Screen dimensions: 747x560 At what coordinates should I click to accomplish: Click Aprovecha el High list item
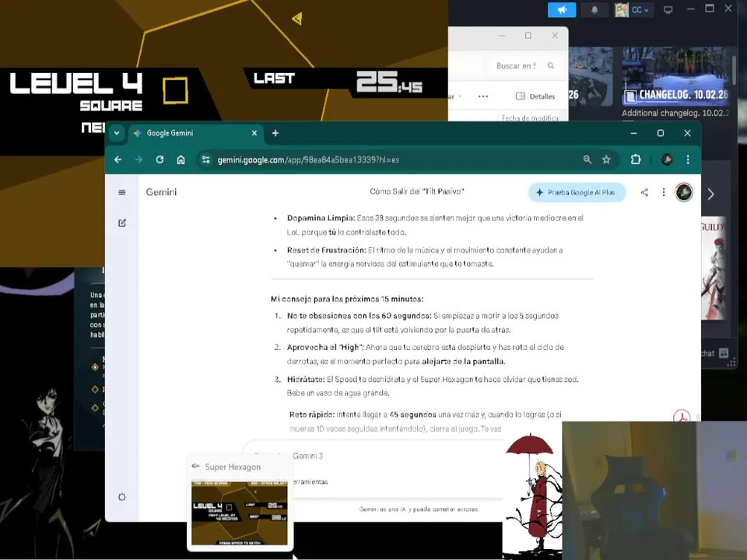coord(426,355)
